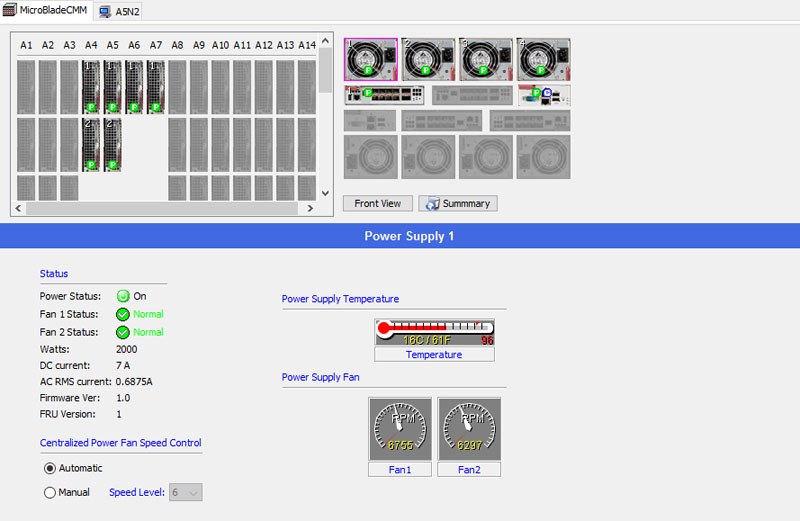
Task: Click the blade panel scroll-right arrow
Action: click(x=310, y=208)
